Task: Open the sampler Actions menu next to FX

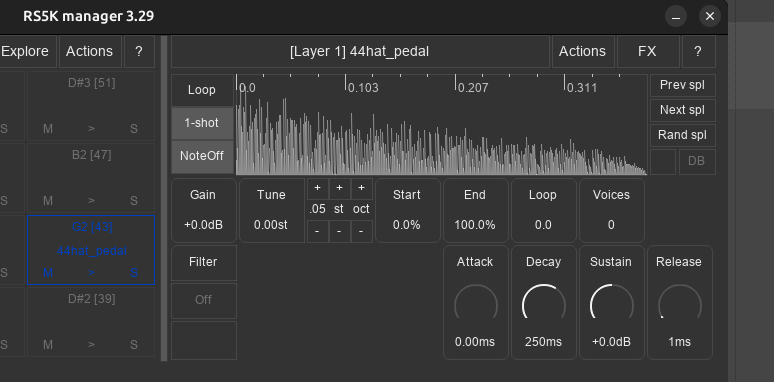Action: [582, 51]
